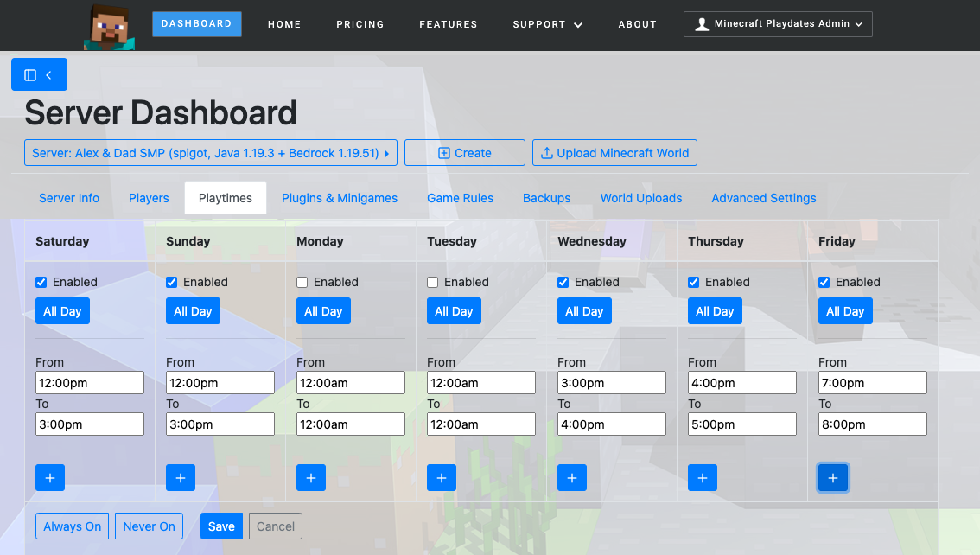980x555 pixels.
Task: Click the Upload Minecraft World icon
Action: (546, 152)
